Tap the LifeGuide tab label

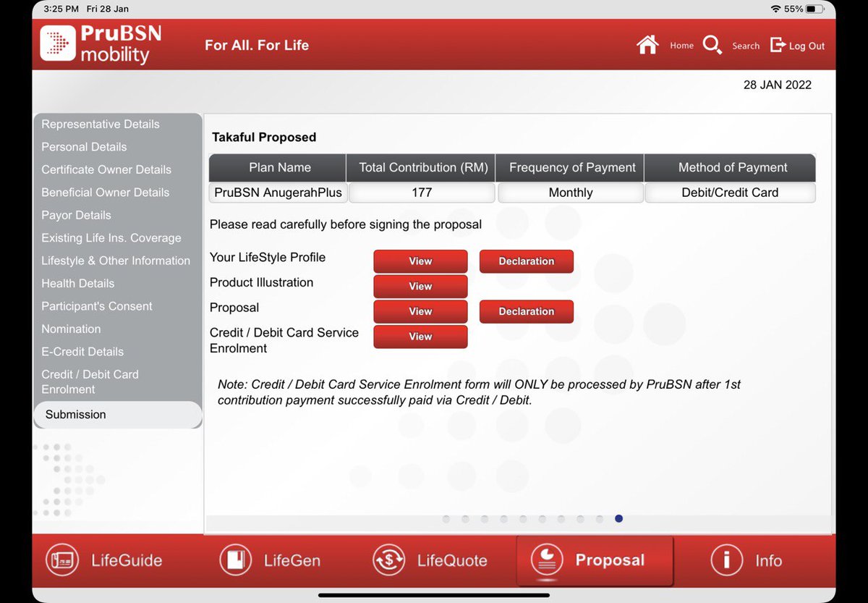click(x=127, y=560)
